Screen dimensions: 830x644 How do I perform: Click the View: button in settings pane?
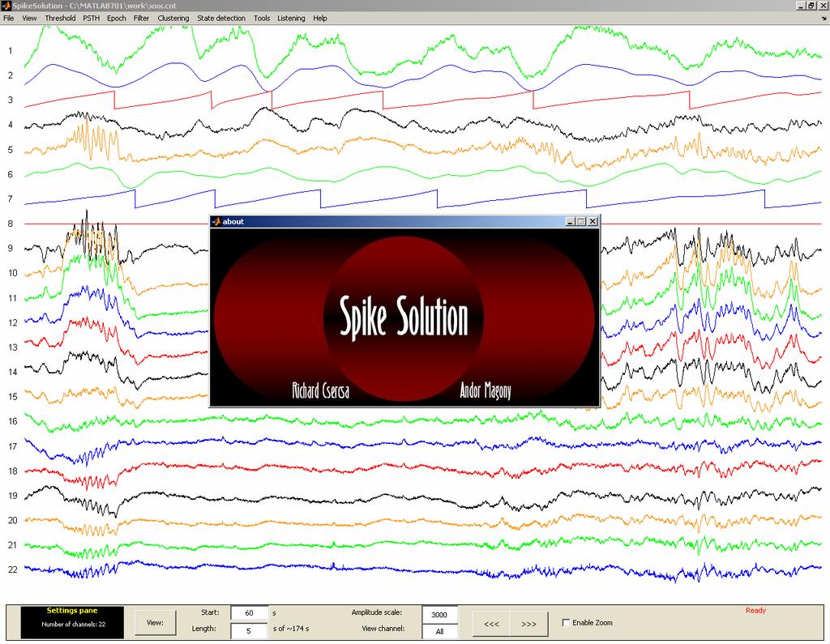[x=155, y=623]
